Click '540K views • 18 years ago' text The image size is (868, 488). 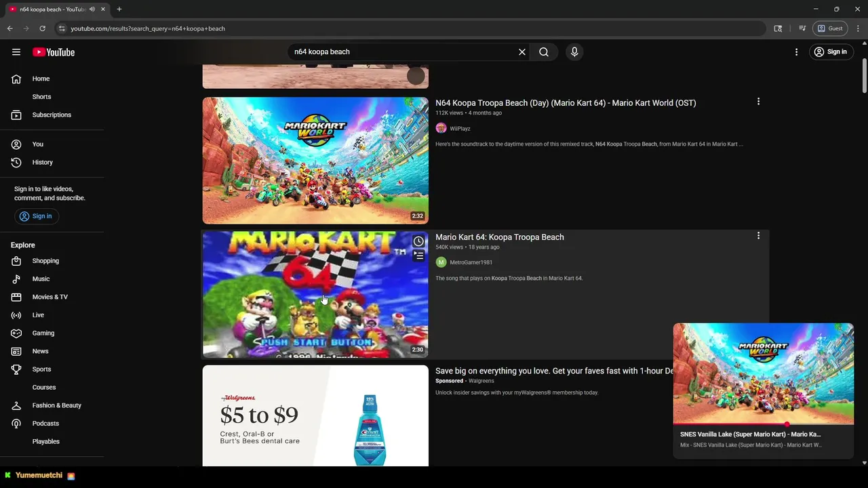[467, 247]
